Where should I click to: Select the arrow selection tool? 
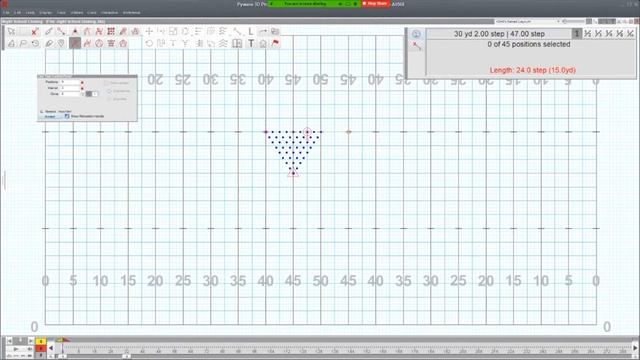coord(11,31)
